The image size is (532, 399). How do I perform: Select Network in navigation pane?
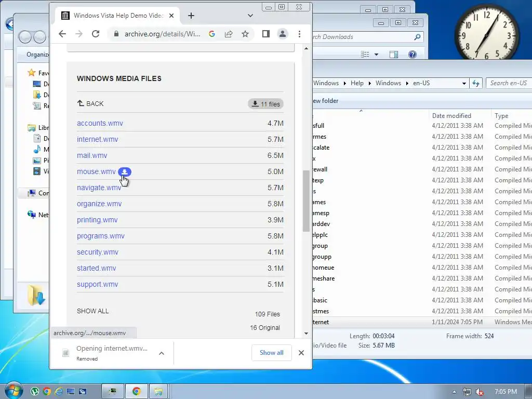pos(38,215)
